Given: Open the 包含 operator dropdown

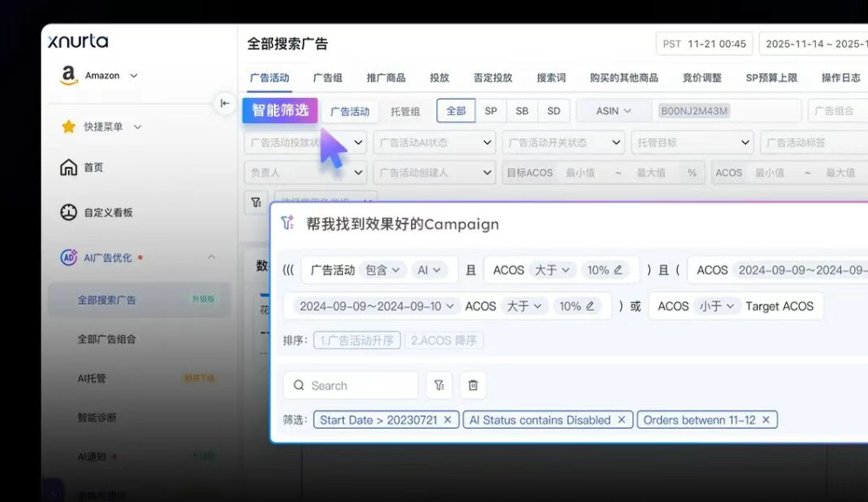Looking at the screenshot, I should click(383, 270).
